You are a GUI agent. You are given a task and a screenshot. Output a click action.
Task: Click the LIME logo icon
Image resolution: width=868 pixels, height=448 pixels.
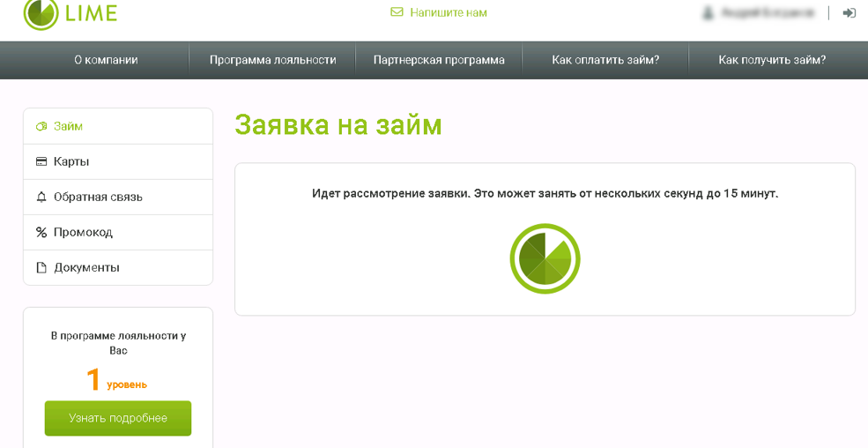pos(40,12)
